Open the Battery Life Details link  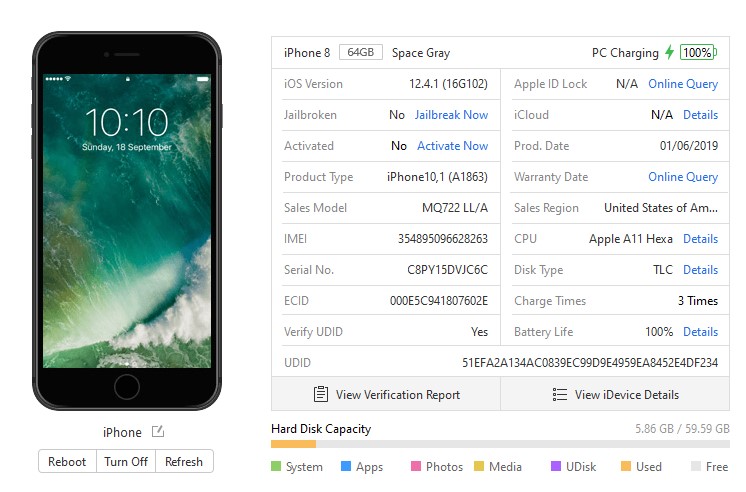pyautogui.click(x=700, y=332)
